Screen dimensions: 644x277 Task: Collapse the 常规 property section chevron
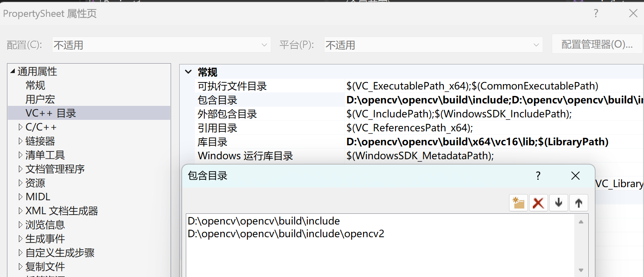pyautogui.click(x=188, y=71)
